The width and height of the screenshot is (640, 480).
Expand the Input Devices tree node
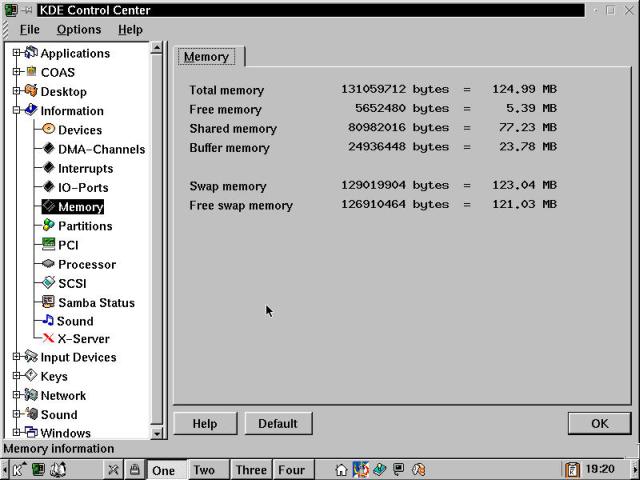17,357
